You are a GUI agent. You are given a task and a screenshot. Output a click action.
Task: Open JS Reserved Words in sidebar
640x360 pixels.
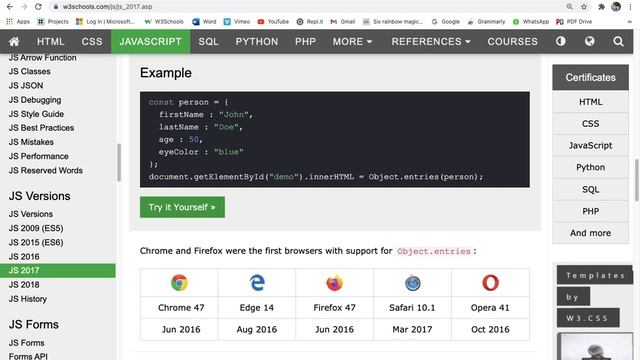click(46, 170)
